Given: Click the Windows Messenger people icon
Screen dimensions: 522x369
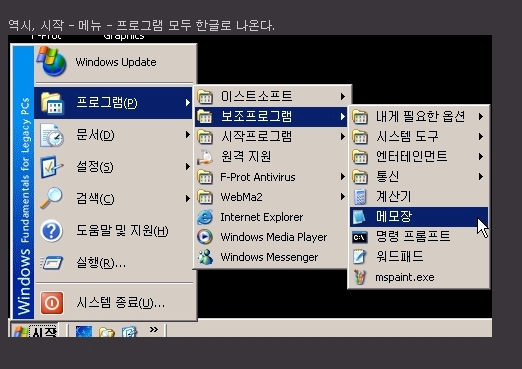Looking at the screenshot, I should point(205,257).
